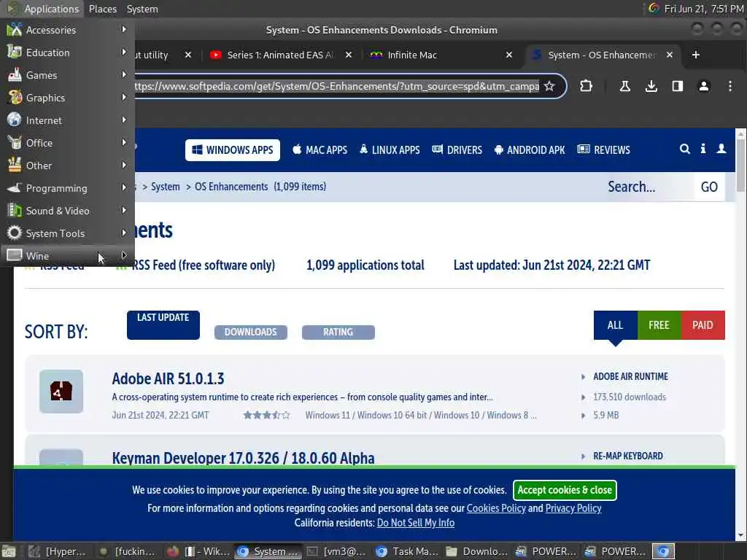Click the Wine icon in Applications menu

15,255
